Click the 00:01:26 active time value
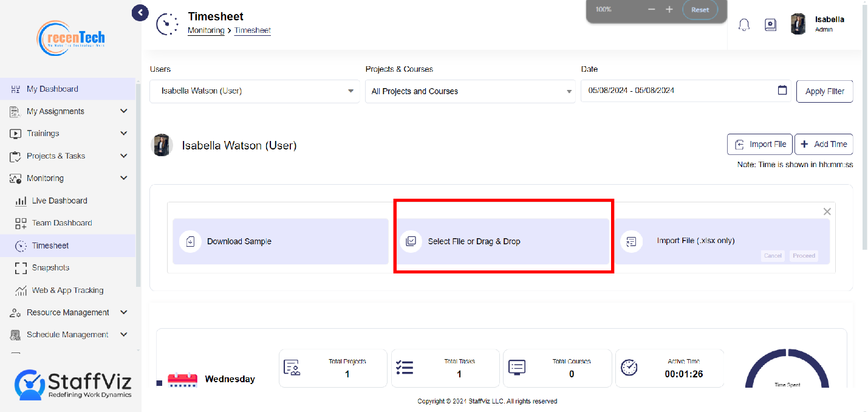The width and height of the screenshot is (868, 412). point(684,374)
